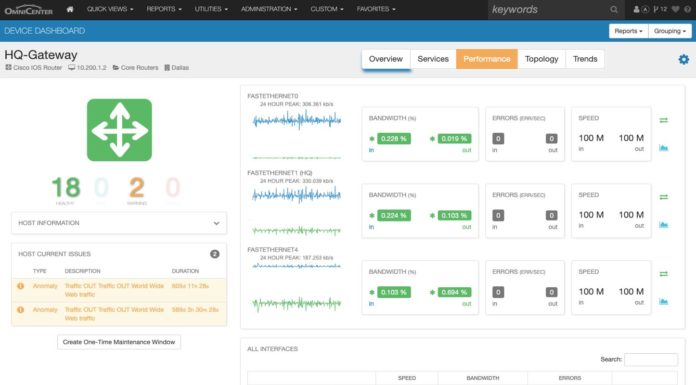
Task: Click the building icon beside Dallas
Action: [x=167, y=67]
